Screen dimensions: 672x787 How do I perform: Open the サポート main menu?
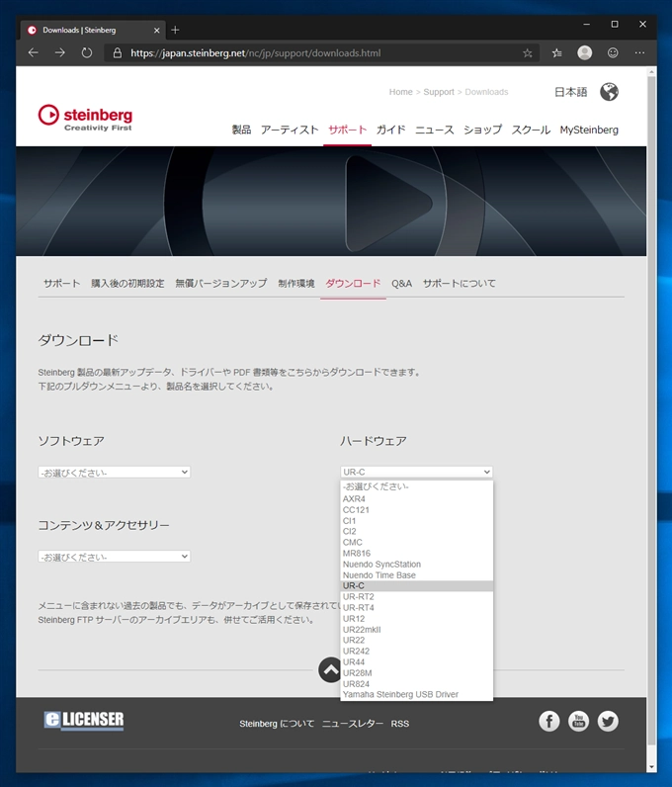(x=347, y=130)
